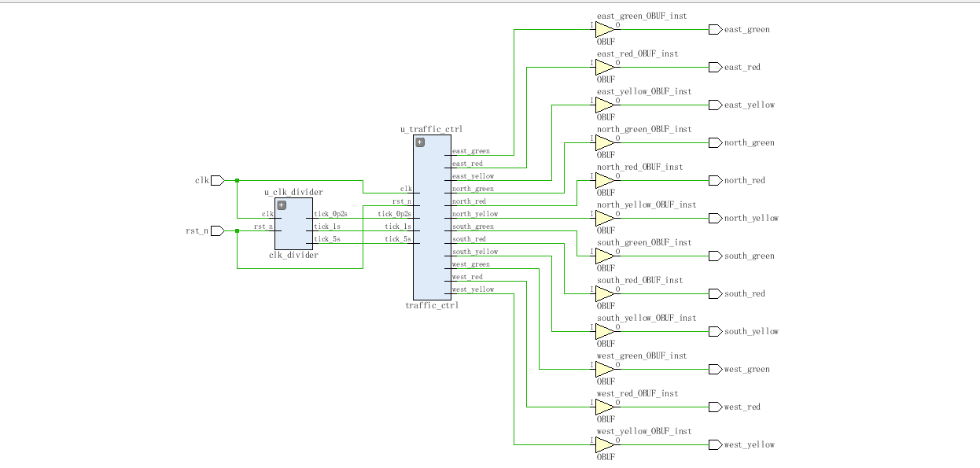
Task: Click the north_green output port symbol
Action: (x=715, y=143)
